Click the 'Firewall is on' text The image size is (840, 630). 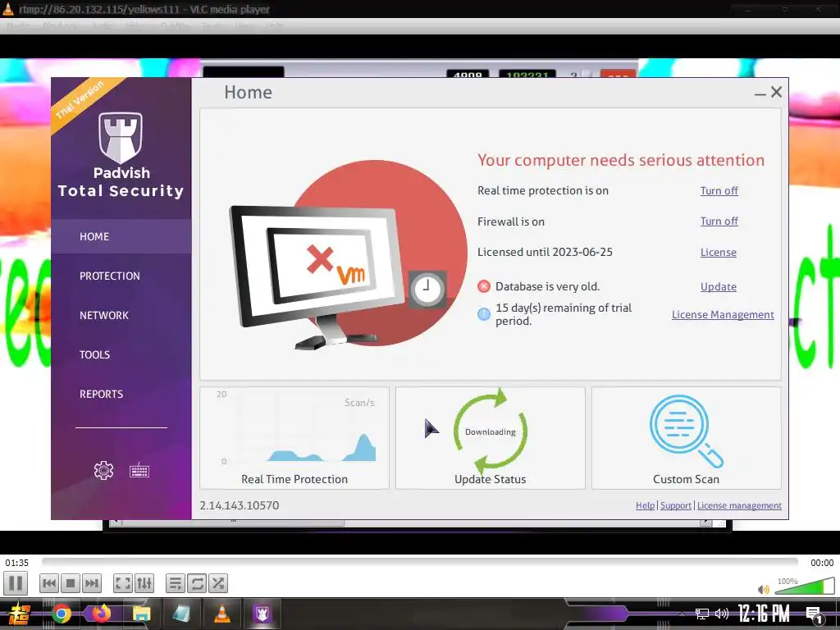click(x=510, y=221)
